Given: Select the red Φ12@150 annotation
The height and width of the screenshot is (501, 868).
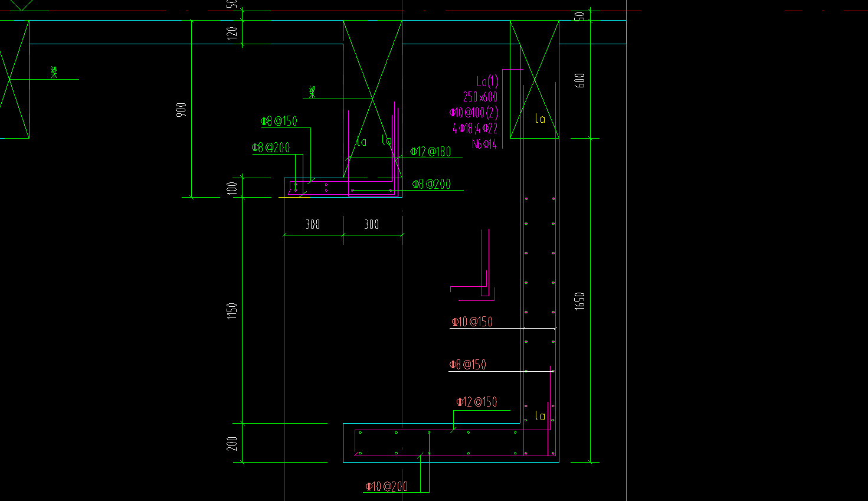Looking at the screenshot, I should [477, 402].
